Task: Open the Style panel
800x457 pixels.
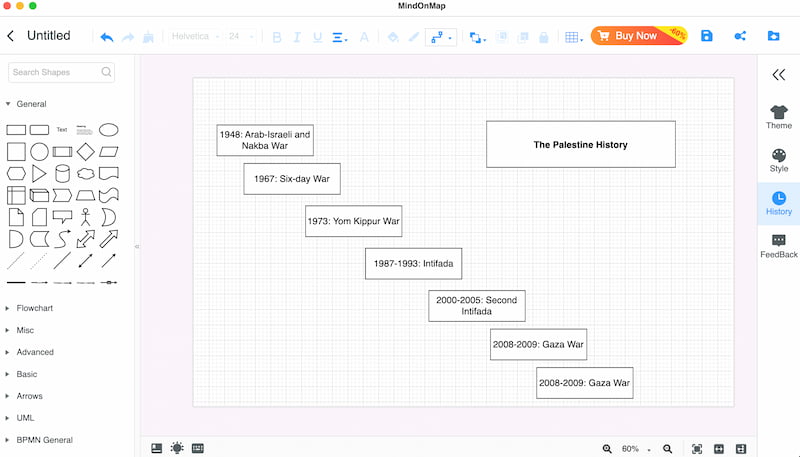Action: (779, 161)
